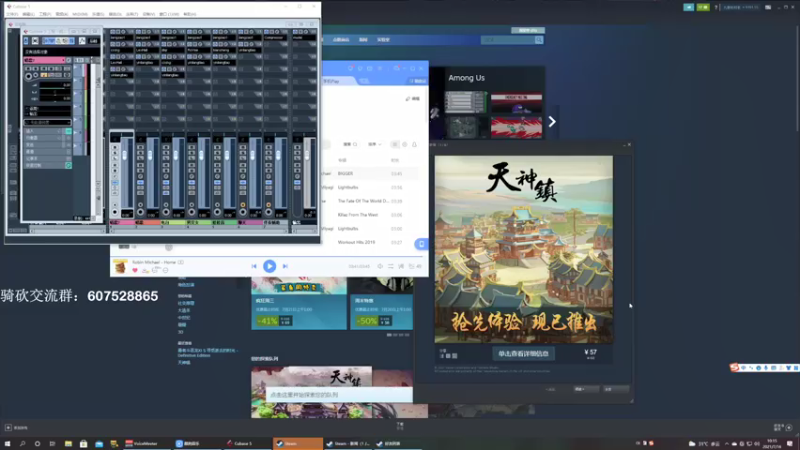Like the current song with heart icon
Screen dimensions: 800x450
coord(135,270)
